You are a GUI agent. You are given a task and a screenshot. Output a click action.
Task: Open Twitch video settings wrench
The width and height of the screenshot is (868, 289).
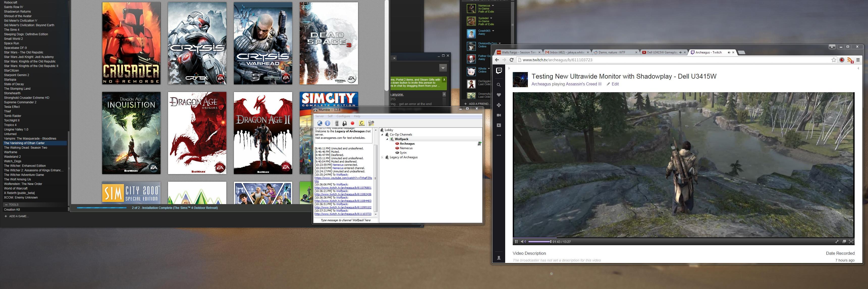point(837,242)
